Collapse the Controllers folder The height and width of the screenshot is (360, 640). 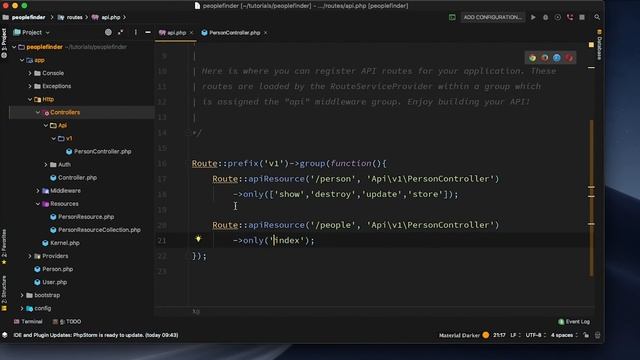(38, 112)
